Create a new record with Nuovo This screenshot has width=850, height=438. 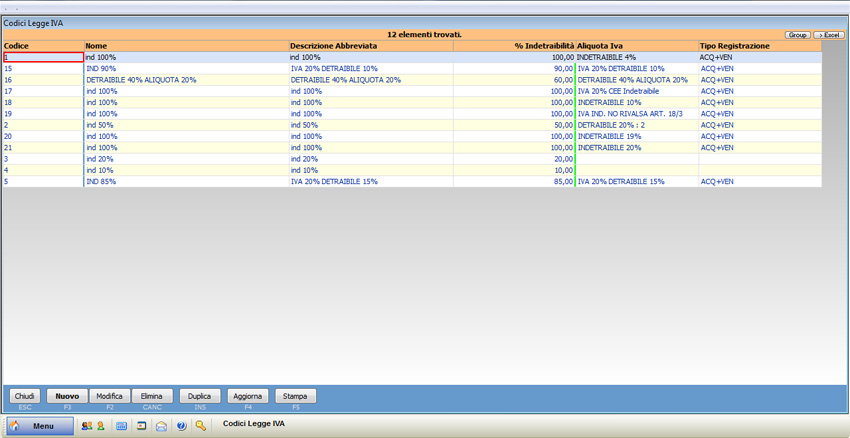[67, 396]
